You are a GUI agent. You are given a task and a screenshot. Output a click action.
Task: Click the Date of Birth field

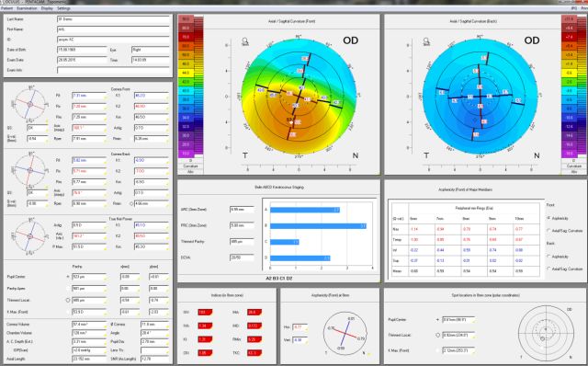tap(82, 50)
